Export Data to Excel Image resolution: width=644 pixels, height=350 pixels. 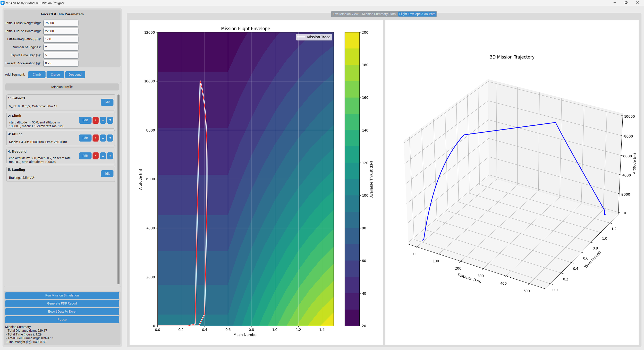click(62, 311)
